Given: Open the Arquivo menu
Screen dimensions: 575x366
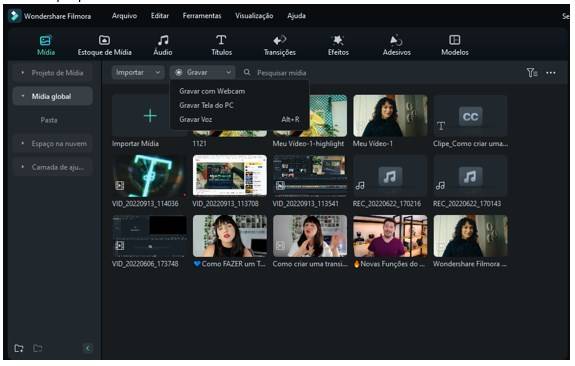Looking at the screenshot, I should click(124, 16).
